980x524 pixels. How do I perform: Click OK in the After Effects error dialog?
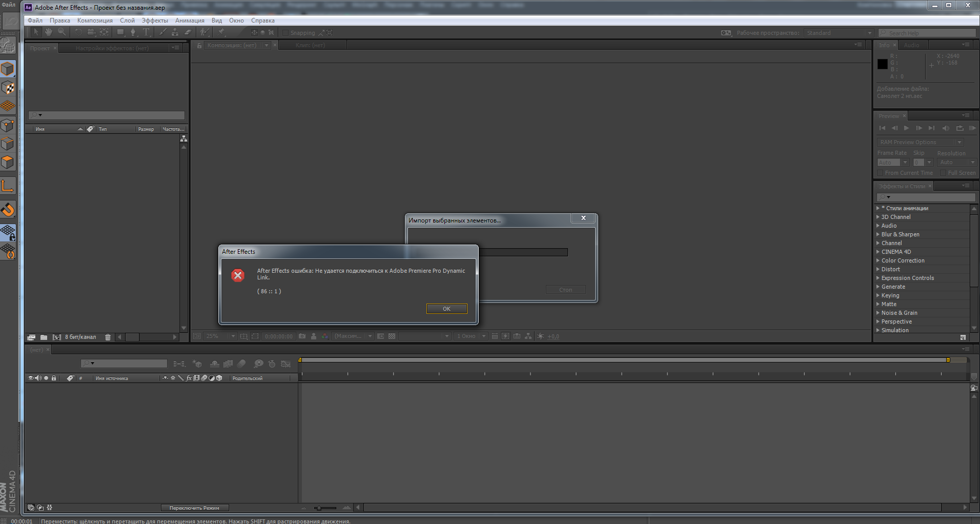click(x=446, y=309)
